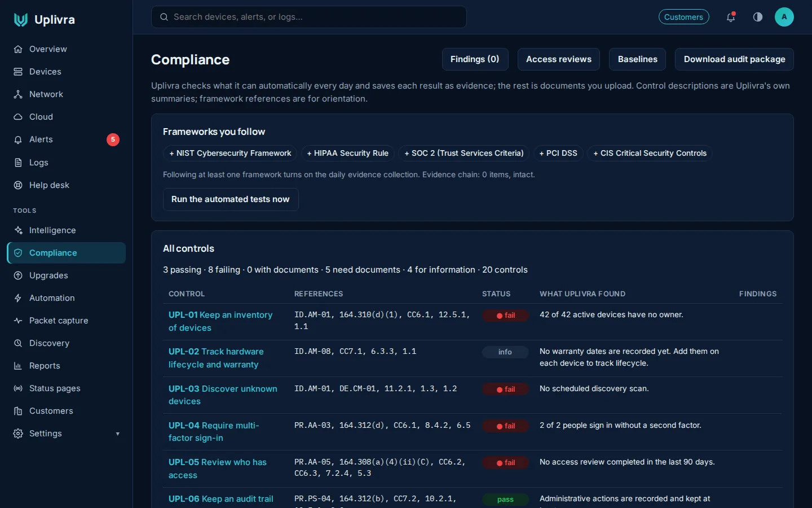Open UPL-02 Track hardware lifecycle control
This screenshot has width=812, height=508.
[216, 358]
